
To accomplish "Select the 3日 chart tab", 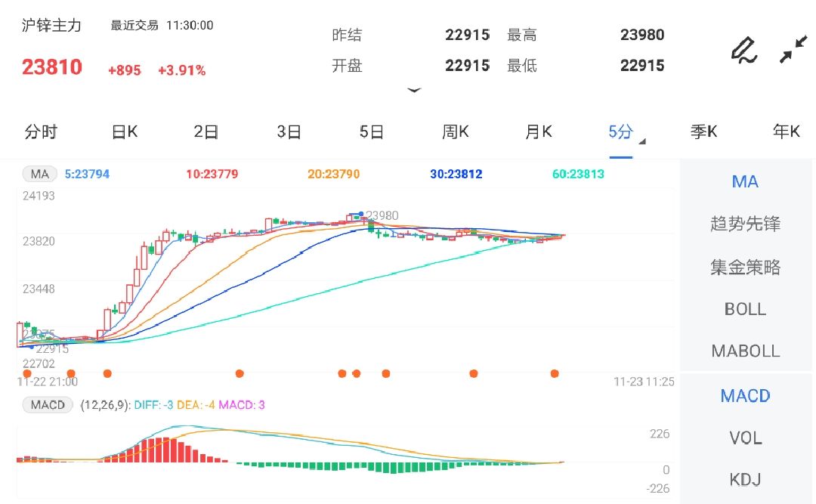I will pos(289,131).
